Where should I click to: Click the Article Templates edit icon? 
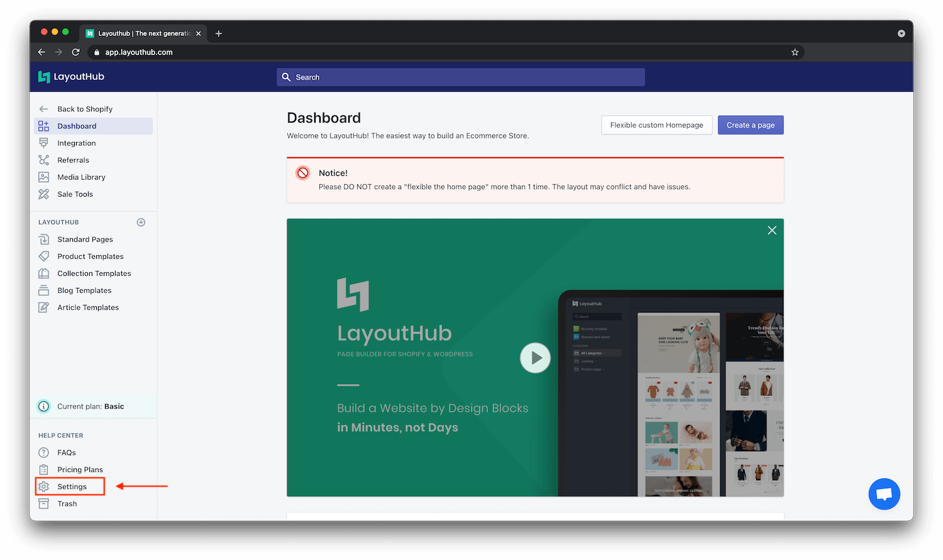pyautogui.click(x=43, y=307)
